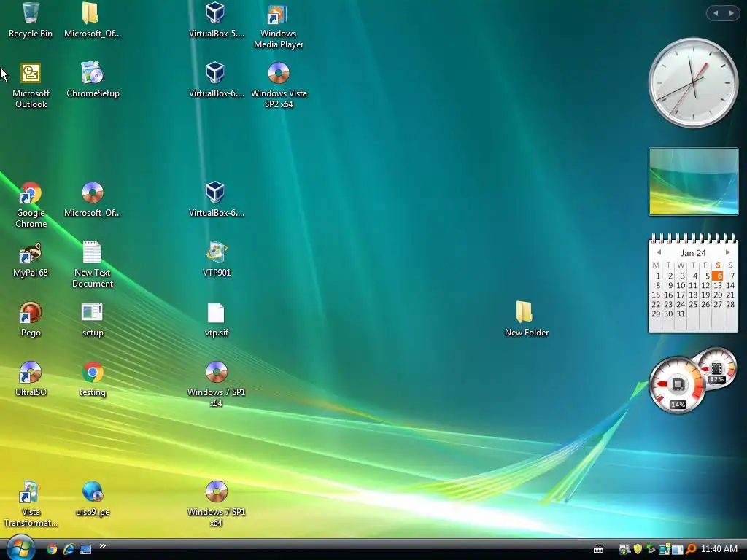The height and width of the screenshot is (560, 747).
Task: Click the orange magnifier tray icon
Action: point(691,549)
